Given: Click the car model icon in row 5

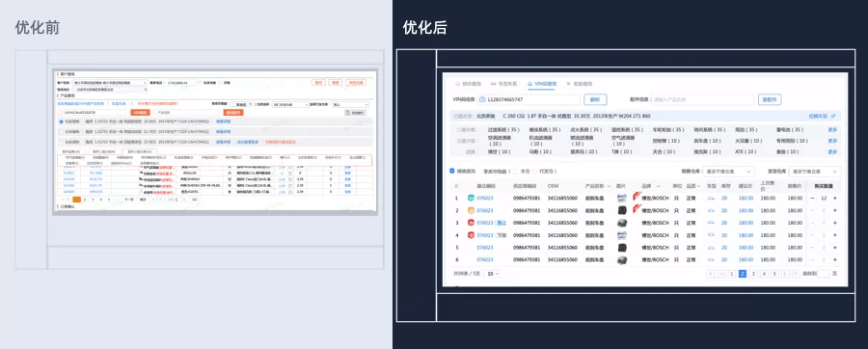Looking at the screenshot, I should click(712, 247).
